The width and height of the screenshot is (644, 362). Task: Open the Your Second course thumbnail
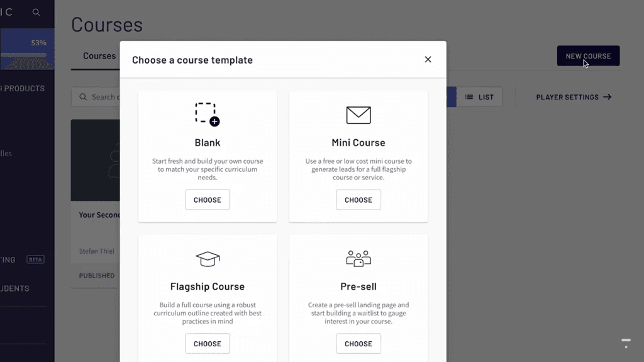coord(96,161)
